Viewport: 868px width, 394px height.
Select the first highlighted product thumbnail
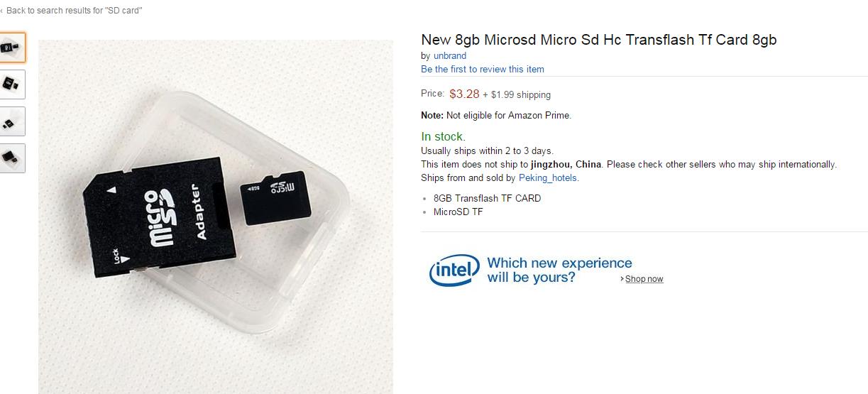[12, 48]
